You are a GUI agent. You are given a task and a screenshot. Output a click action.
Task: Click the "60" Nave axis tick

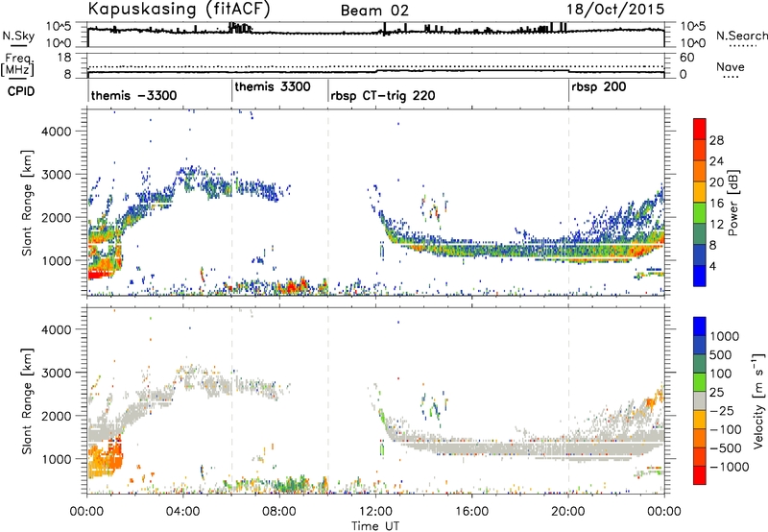tap(686, 58)
